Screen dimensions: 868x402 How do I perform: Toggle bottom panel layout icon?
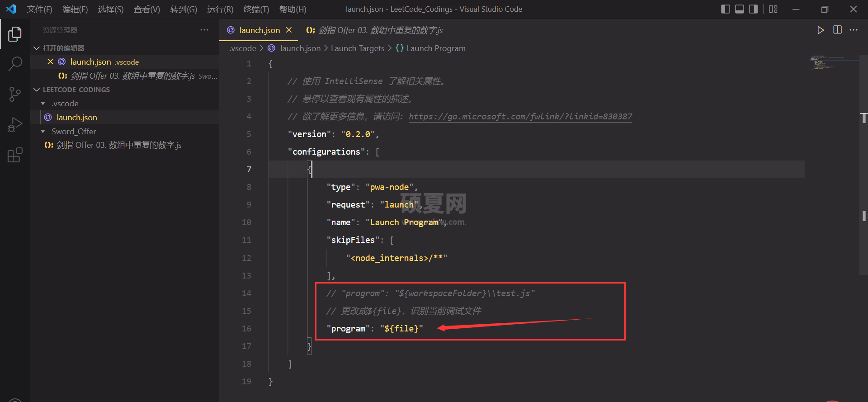tap(740, 9)
